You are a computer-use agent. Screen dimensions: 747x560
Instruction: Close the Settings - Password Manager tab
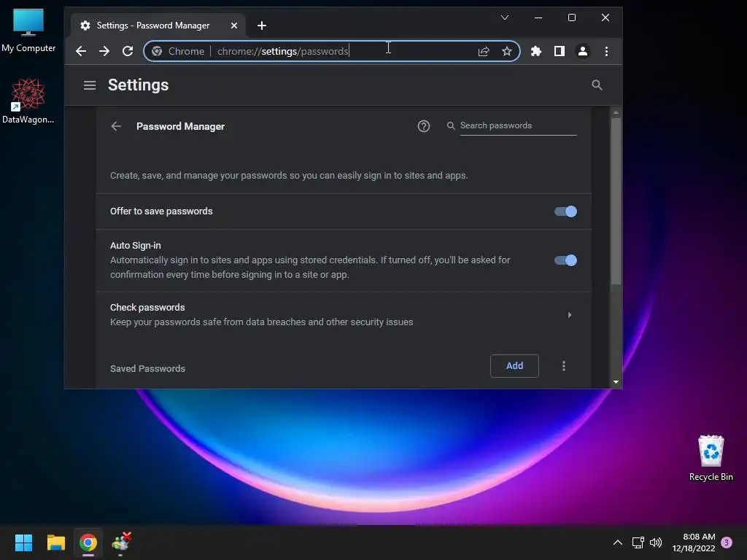tap(234, 26)
